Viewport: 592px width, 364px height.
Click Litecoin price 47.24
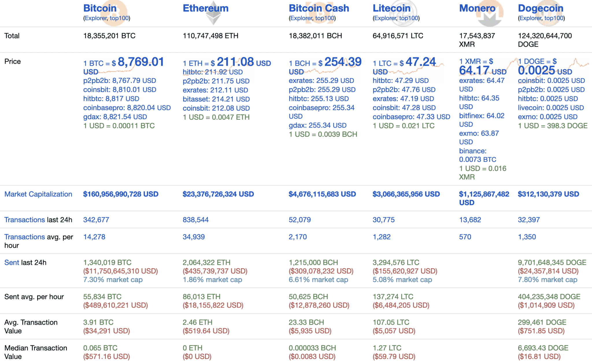coord(421,62)
